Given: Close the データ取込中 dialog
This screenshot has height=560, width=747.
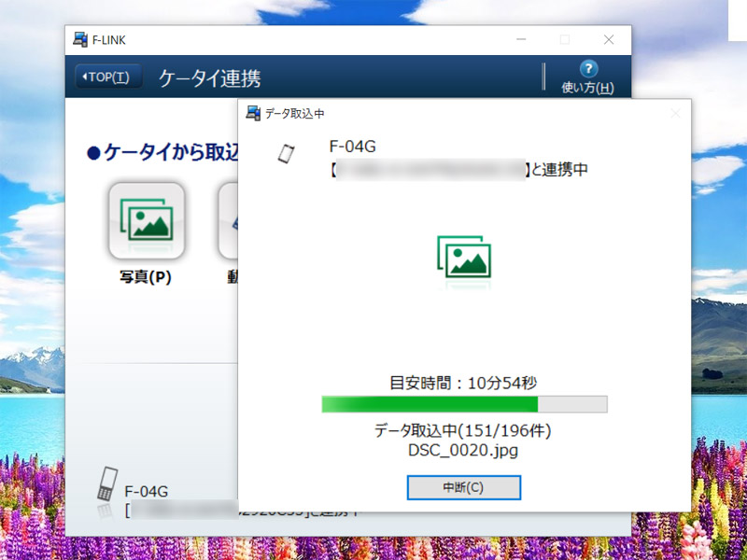Looking at the screenshot, I should [675, 113].
